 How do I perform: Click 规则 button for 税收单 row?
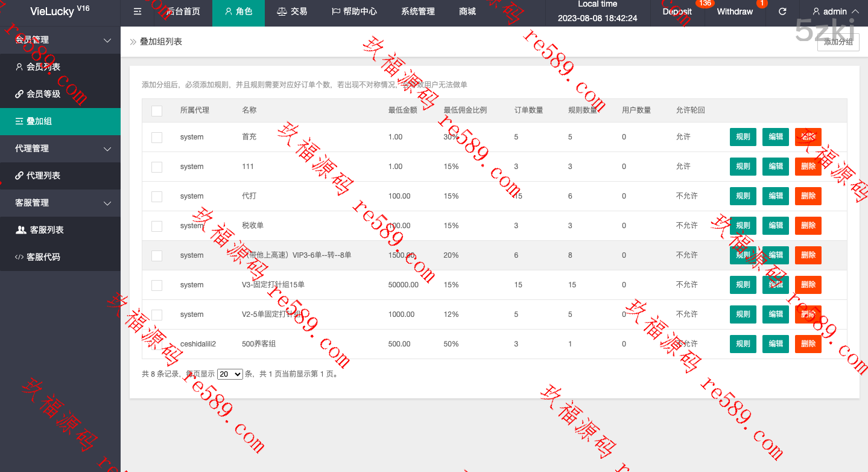(743, 226)
